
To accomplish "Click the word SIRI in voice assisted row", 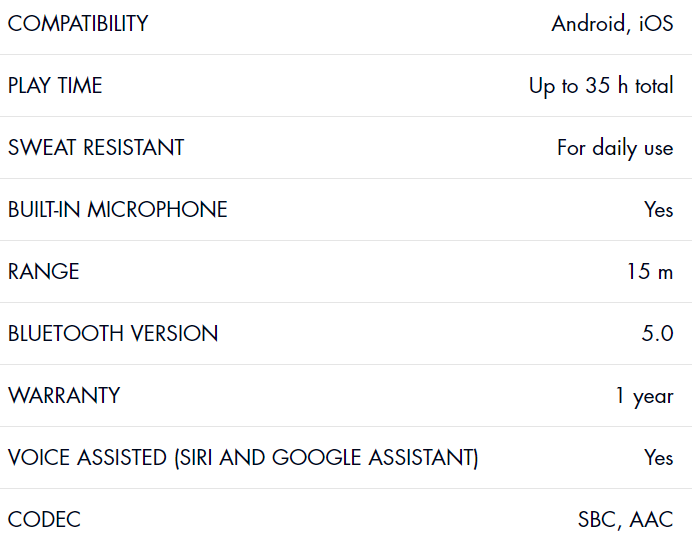I will pyautogui.click(x=196, y=457).
